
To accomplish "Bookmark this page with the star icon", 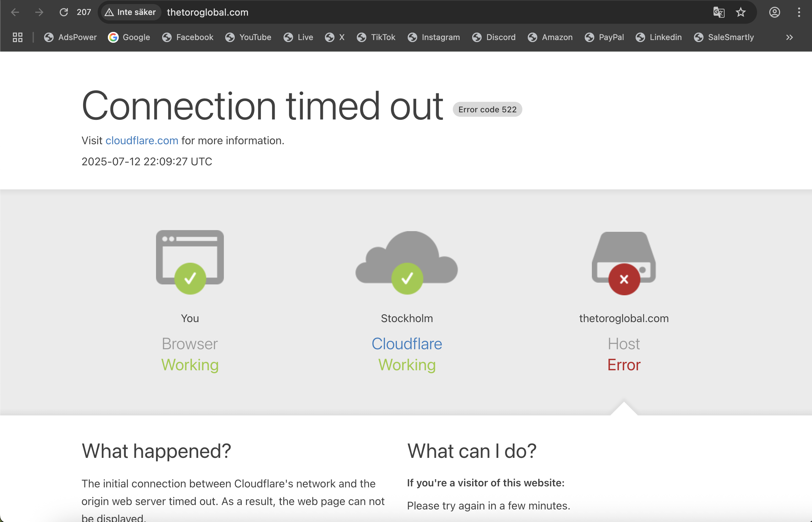I will [741, 13].
